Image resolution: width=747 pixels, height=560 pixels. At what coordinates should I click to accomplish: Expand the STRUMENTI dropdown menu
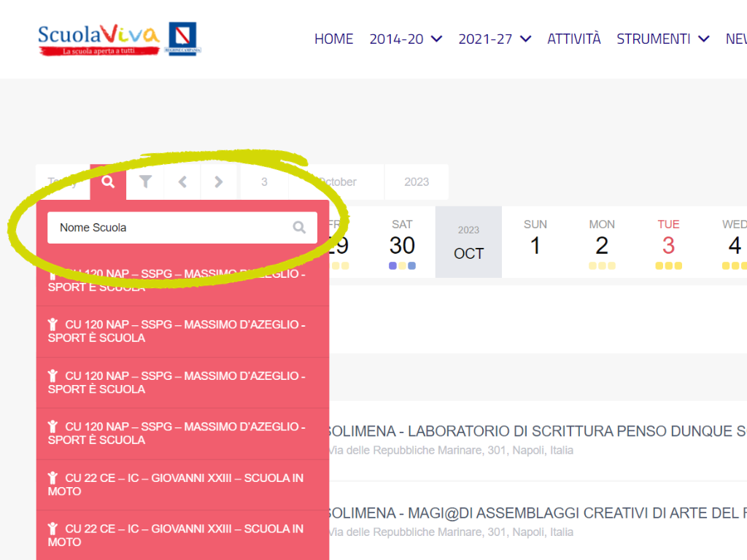(662, 39)
